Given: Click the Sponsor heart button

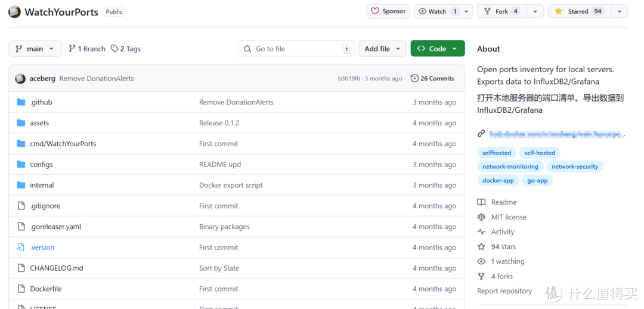Looking at the screenshot, I should 388,11.
